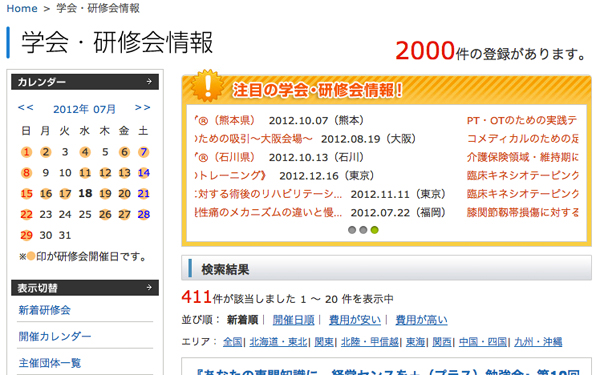Image resolution: width=600 pixels, height=375 pixels.
Task: Go to next month with >> arrows
Action: (142, 108)
